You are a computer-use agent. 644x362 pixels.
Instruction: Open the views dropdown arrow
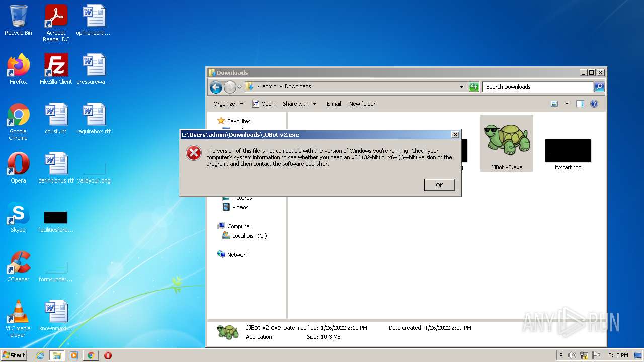[x=567, y=104]
